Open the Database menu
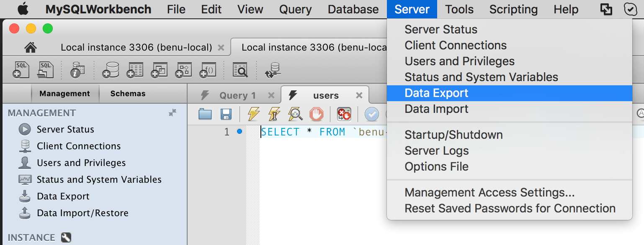 pos(353,9)
